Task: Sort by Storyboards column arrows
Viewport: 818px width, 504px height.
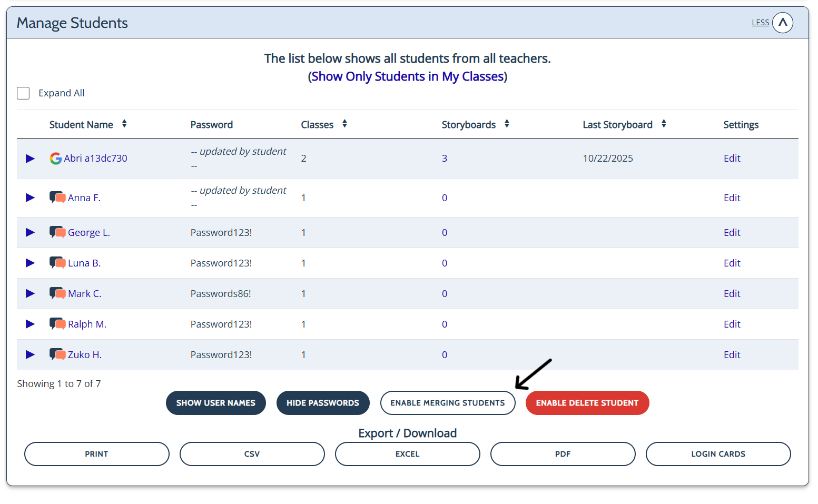Action: pyautogui.click(x=507, y=124)
